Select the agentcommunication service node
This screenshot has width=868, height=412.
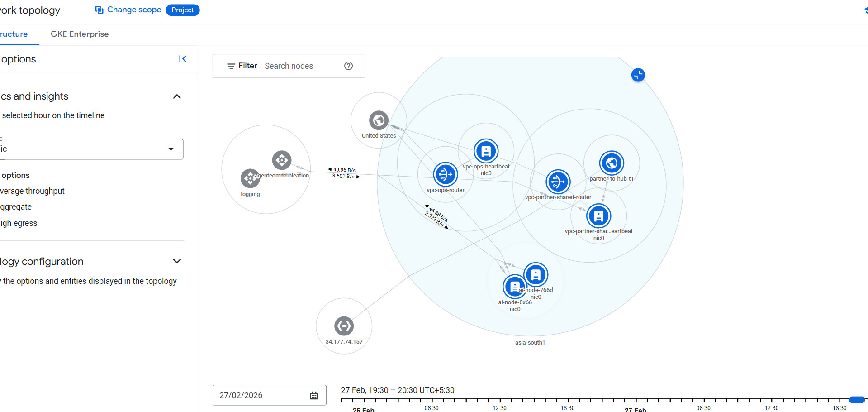282,160
